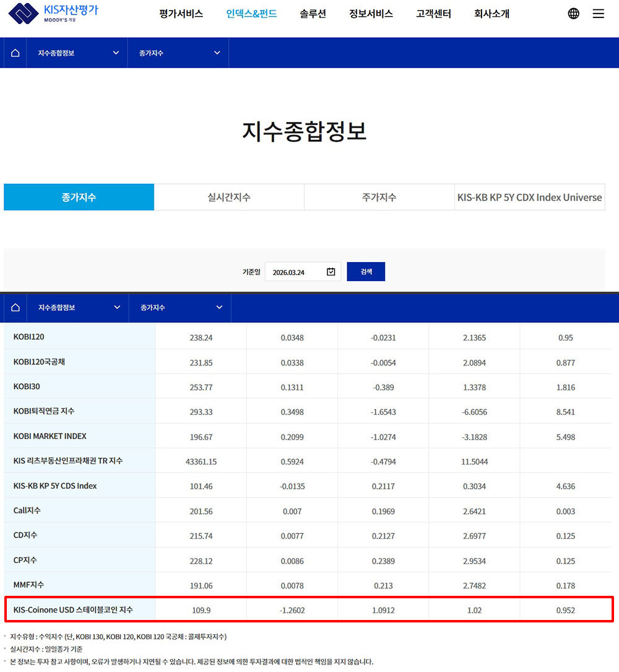Image resolution: width=619 pixels, height=672 pixels.
Task: Click the home icon in lower sticky bar
Action: pos(15,307)
